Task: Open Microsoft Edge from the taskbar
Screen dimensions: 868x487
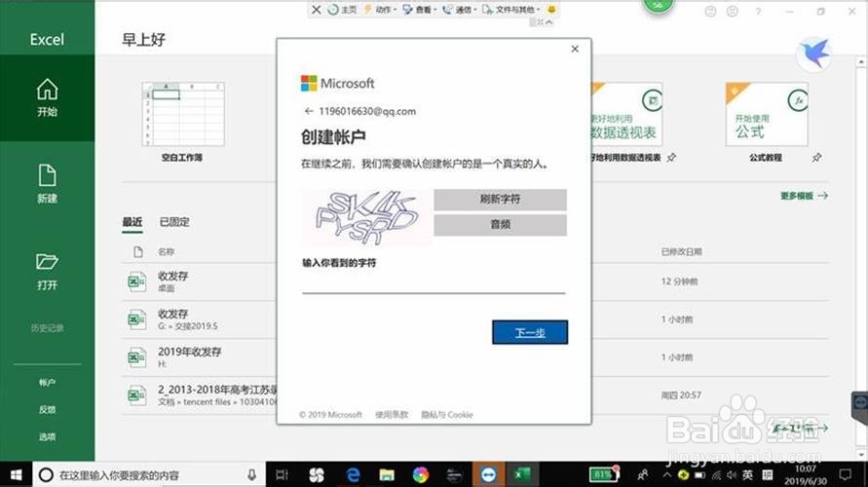Action: point(353,475)
